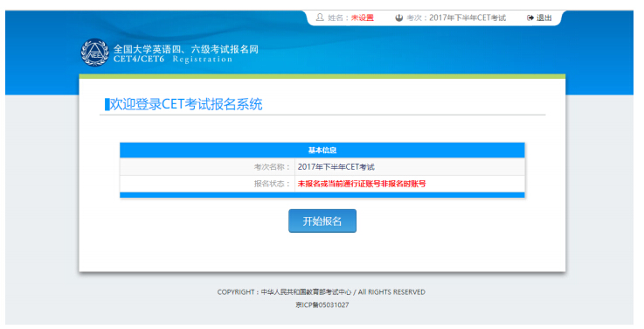Viewport: 644px width, 329px height.
Task: Click the 2017年下半年CET考试 header text
Action: (x=467, y=17)
